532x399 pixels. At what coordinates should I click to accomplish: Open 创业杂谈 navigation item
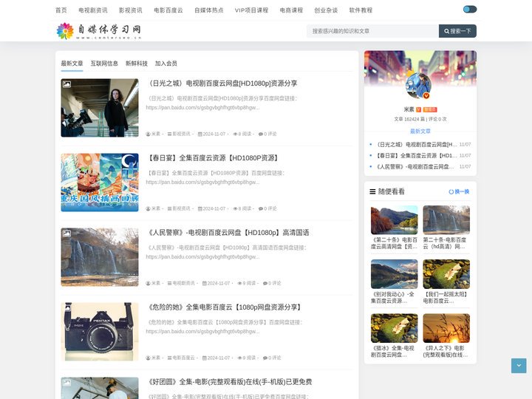click(326, 10)
